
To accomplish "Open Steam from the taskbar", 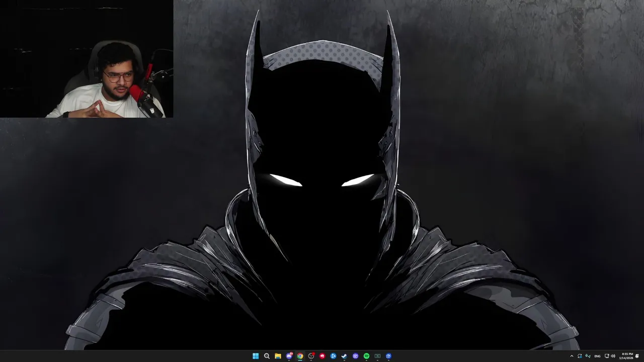I will point(344,356).
